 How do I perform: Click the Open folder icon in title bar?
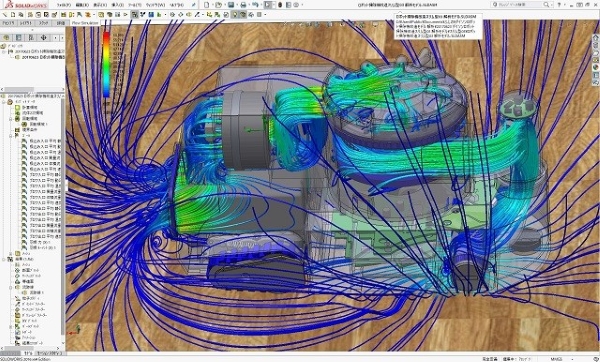click(x=218, y=5)
